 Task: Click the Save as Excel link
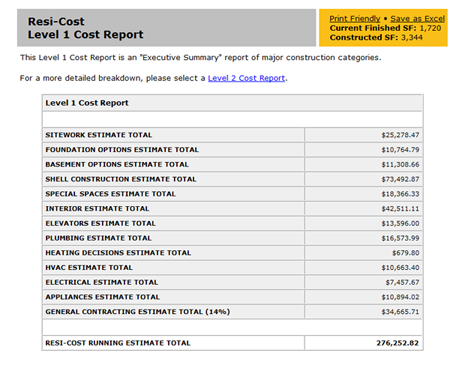click(417, 19)
